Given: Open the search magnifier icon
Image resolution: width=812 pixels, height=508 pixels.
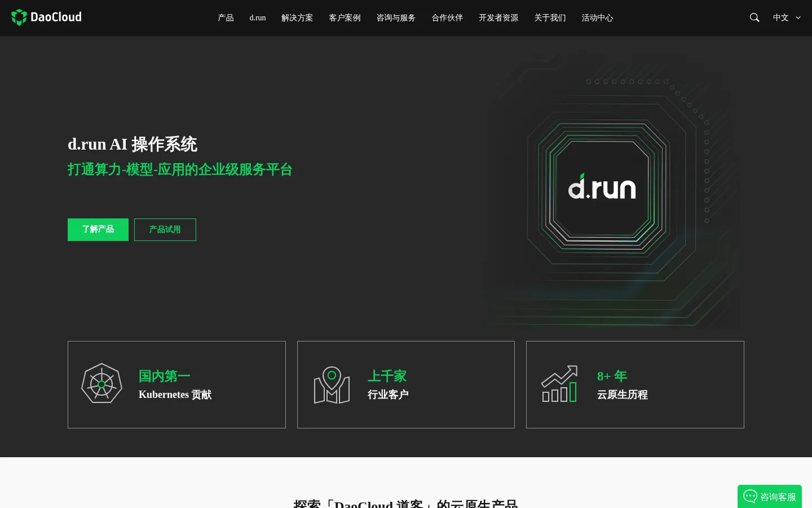Looking at the screenshot, I should pos(754,17).
